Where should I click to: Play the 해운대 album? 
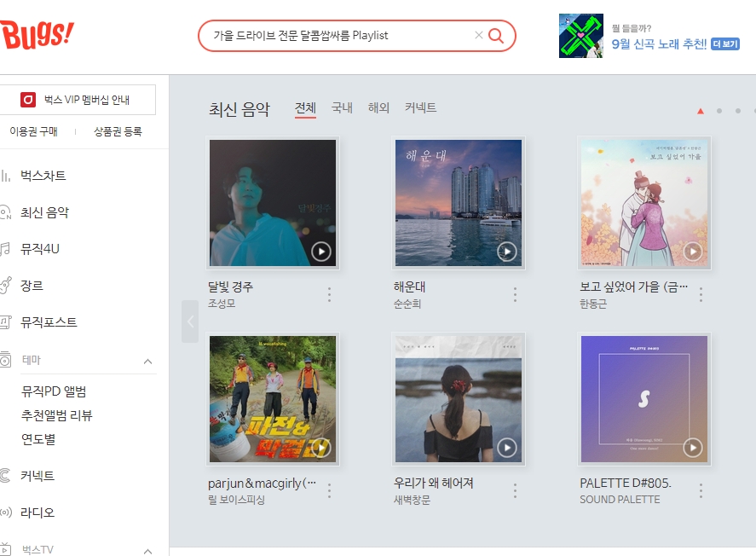click(x=507, y=252)
